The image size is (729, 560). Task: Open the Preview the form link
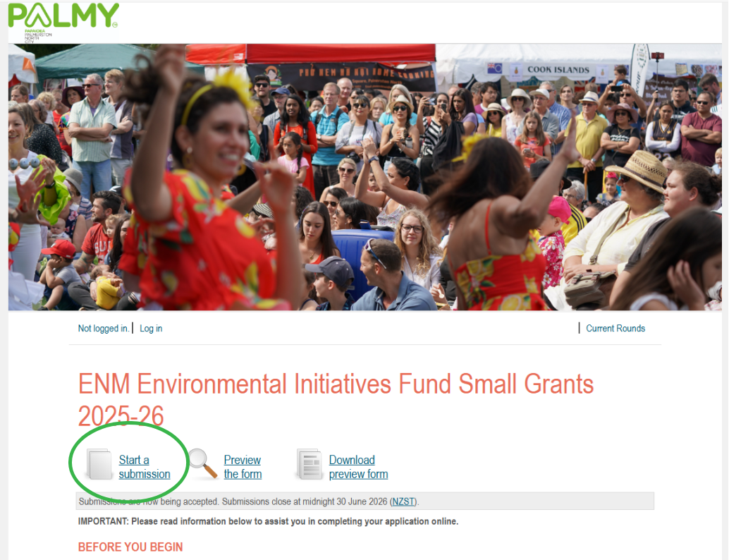point(243,467)
